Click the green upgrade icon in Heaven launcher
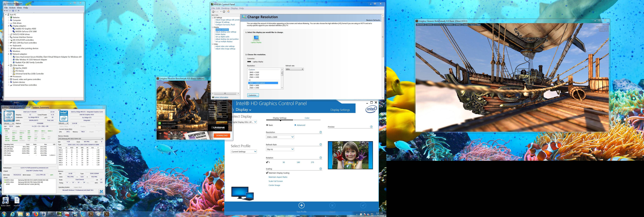 coord(159,123)
